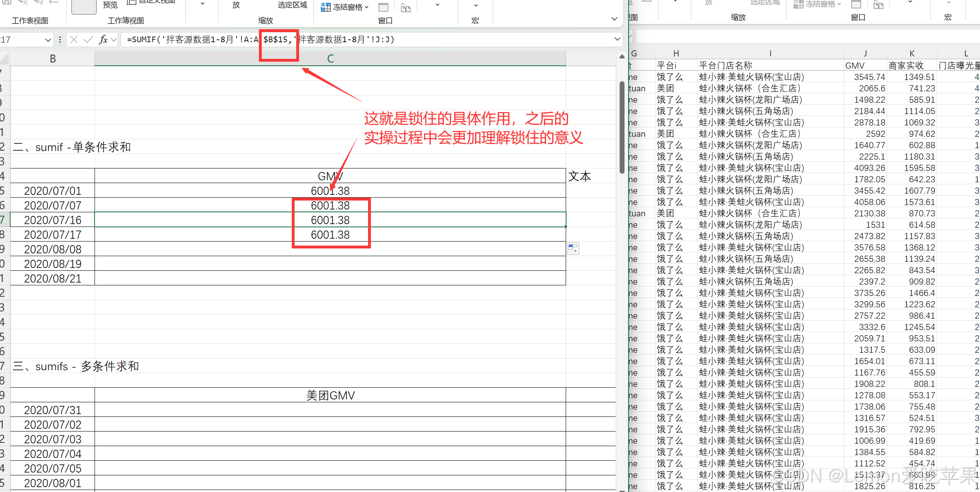Viewport: 980px width, 492px height.
Task: Select column C header
Action: click(x=330, y=59)
